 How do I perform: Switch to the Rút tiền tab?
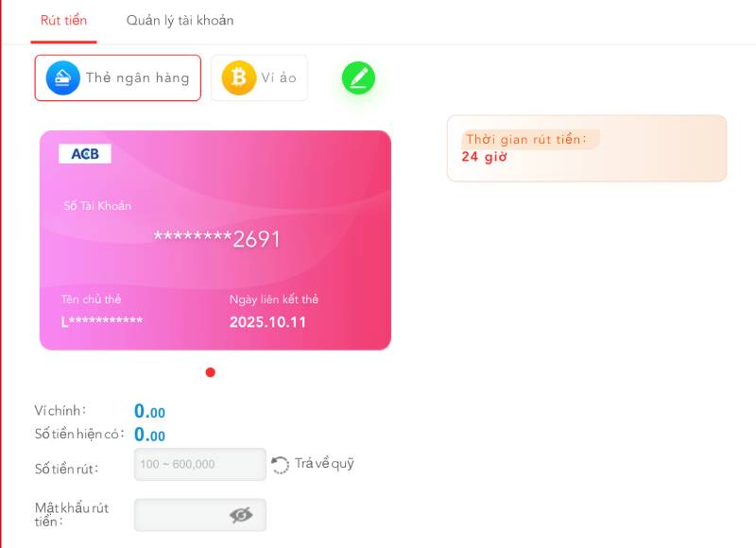63,21
